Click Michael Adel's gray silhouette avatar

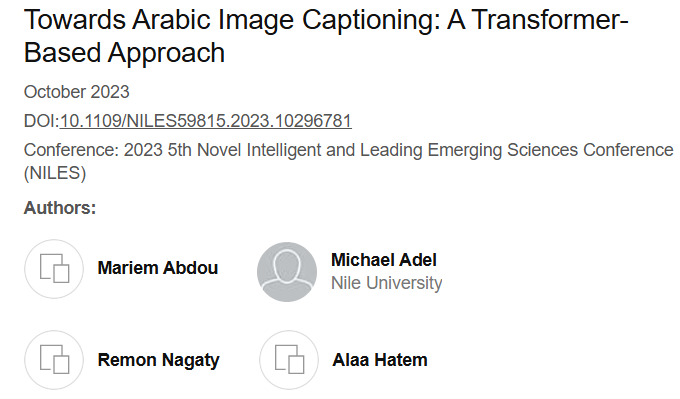pos(287,272)
